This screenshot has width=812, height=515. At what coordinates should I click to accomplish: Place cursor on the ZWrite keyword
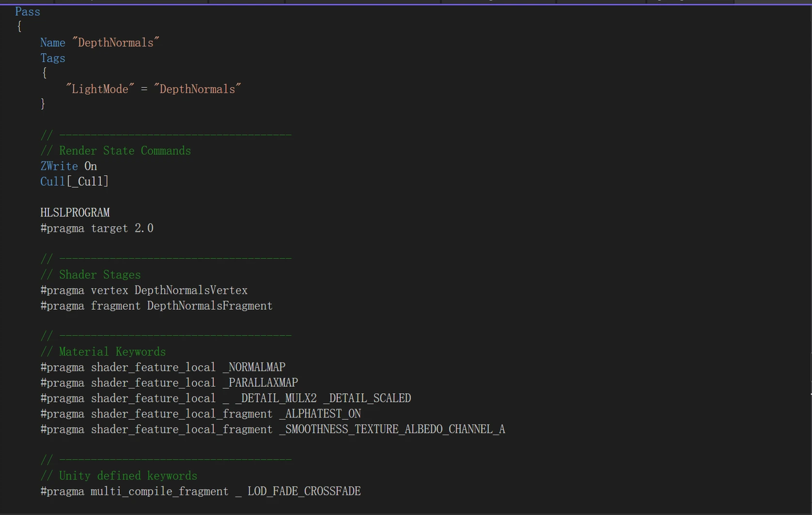(59, 166)
